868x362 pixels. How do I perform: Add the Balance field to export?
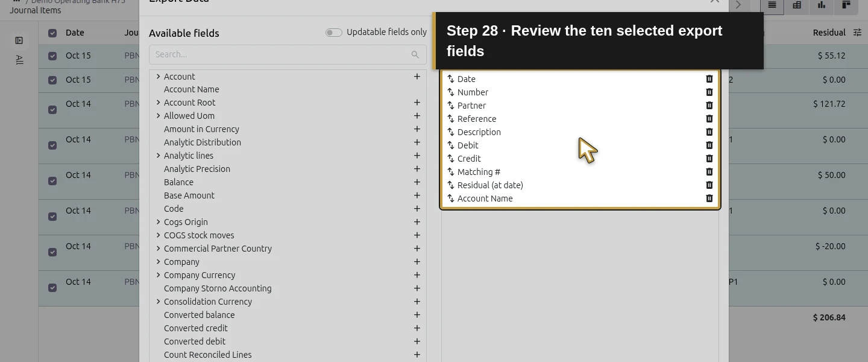(x=417, y=182)
